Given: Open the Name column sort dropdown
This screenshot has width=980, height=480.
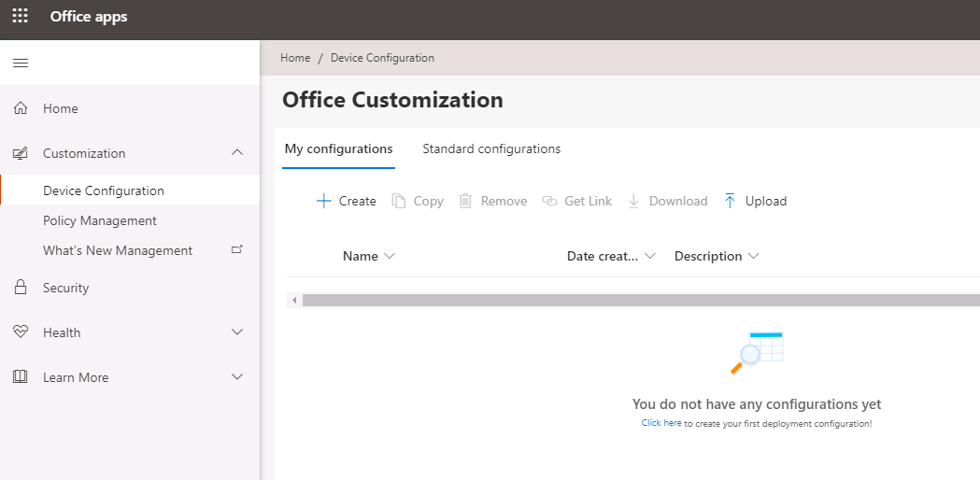Looking at the screenshot, I should [x=390, y=256].
